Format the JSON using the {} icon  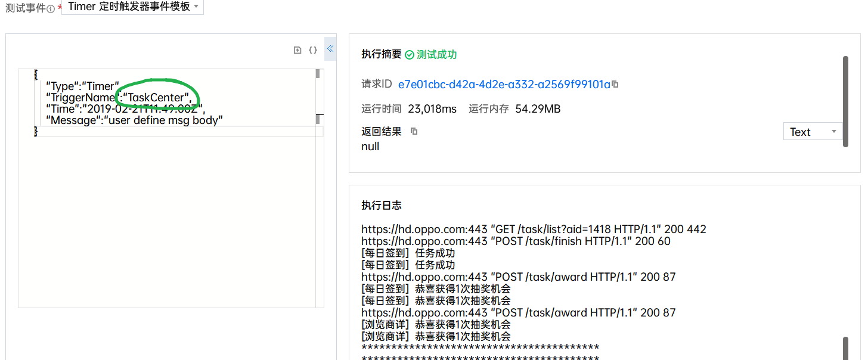313,50
